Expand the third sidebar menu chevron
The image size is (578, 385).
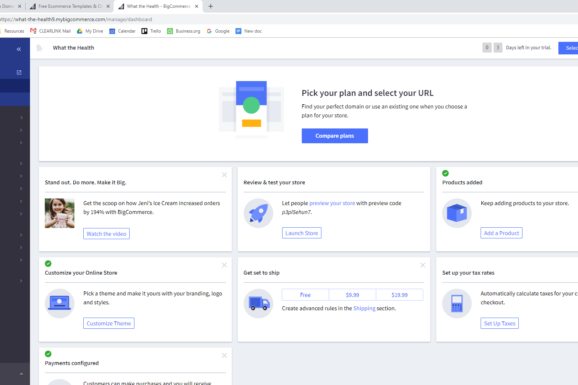coord(21,143)
